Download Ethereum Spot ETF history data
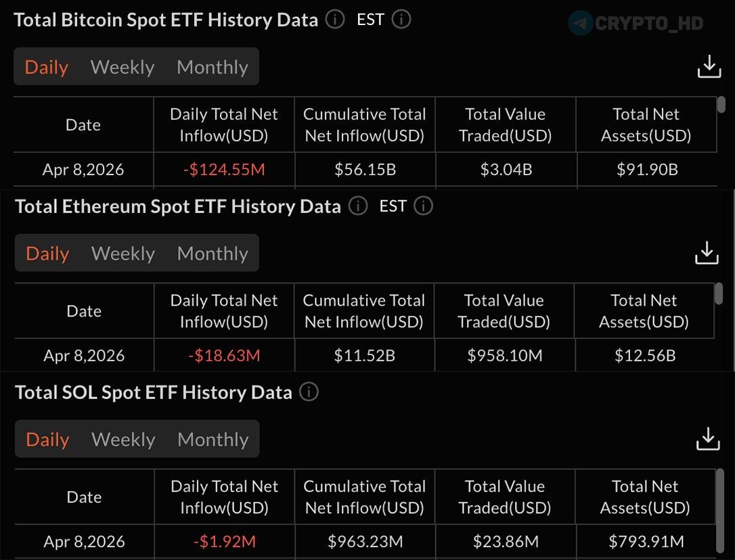Image resolution: width=735 pixels, height=560 pixels. [x=707, y=252]
